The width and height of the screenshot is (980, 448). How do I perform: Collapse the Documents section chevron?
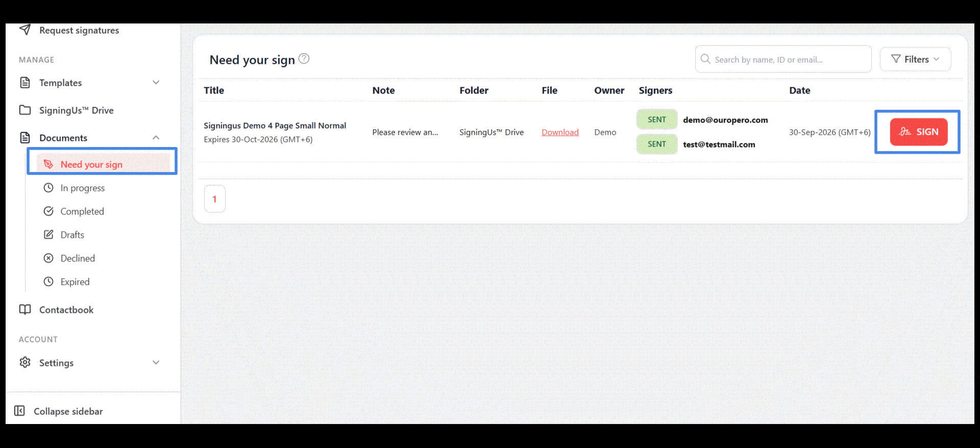(156, 138)
